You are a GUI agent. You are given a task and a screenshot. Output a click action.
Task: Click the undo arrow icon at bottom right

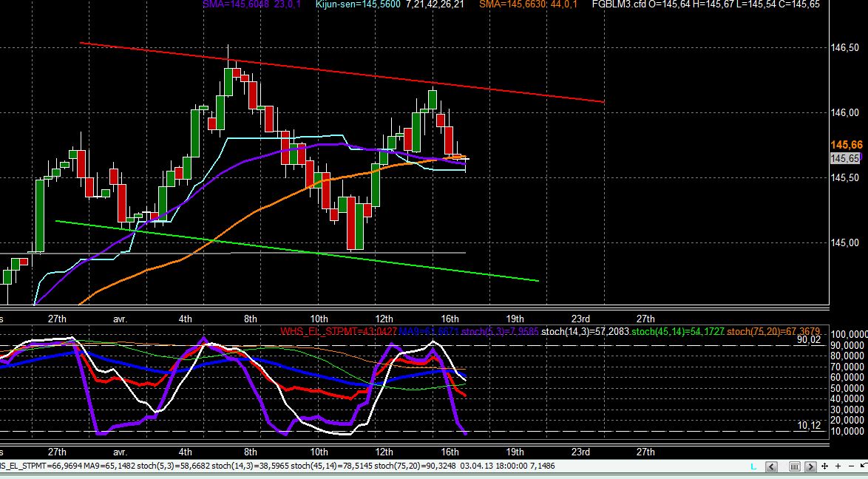pos(864,465)
